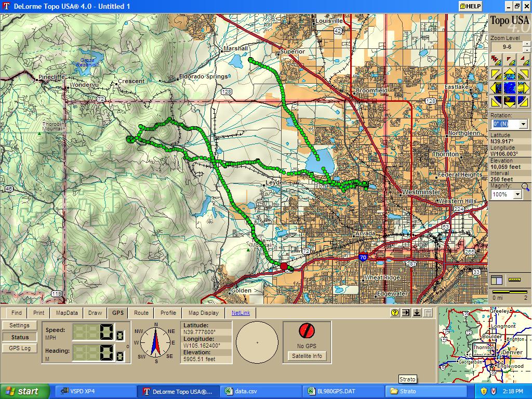The height and width of the screenshot is (399, 532).
Task: Click the Satellite Info button
Action: coord(307,356)
